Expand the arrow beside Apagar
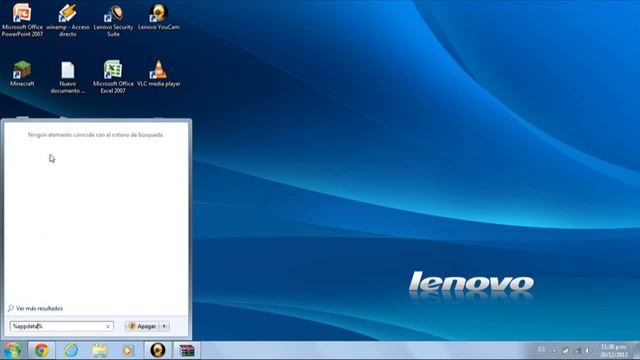The image size is (640, 360). [164, 326]
